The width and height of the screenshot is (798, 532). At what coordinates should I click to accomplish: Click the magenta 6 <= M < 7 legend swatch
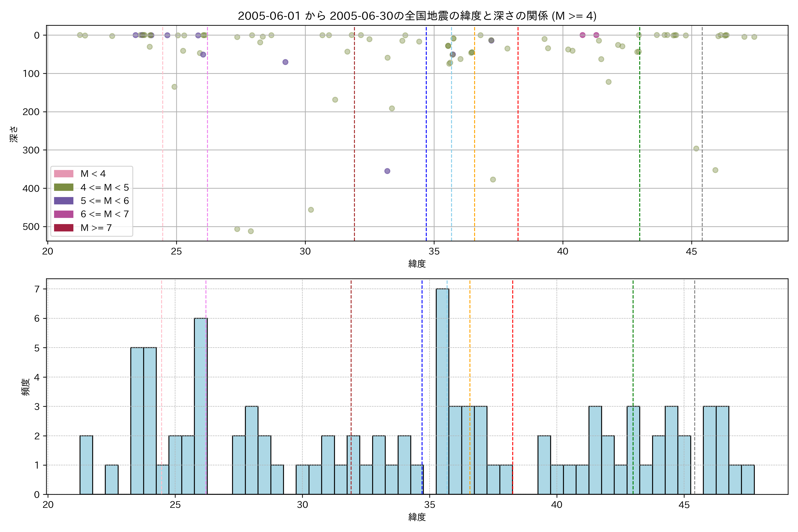coord(63,214)
